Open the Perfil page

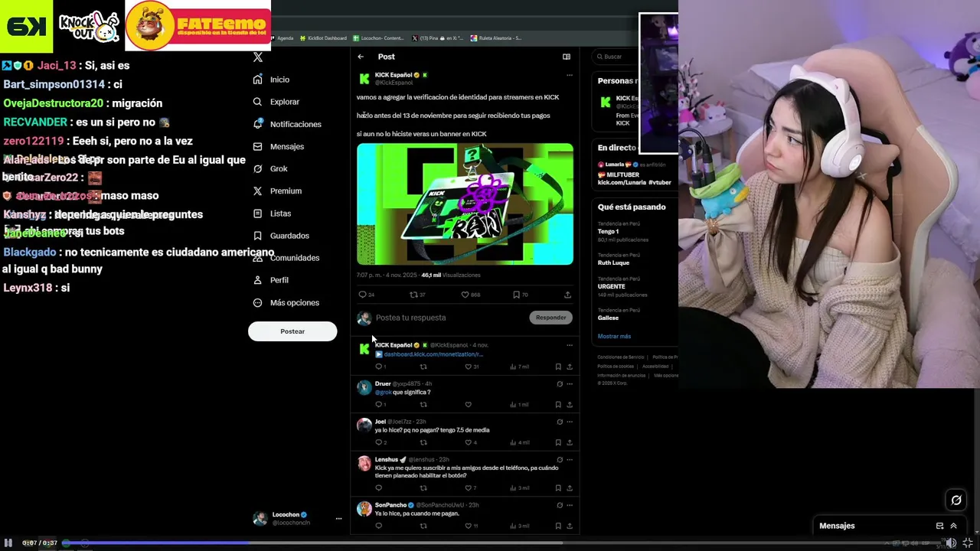pos(270,280)
